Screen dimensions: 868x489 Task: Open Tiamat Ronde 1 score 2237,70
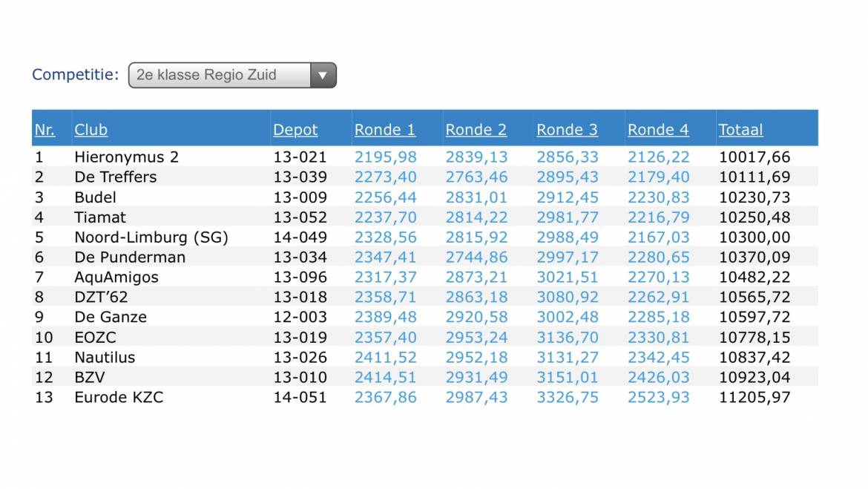[385, 217]
